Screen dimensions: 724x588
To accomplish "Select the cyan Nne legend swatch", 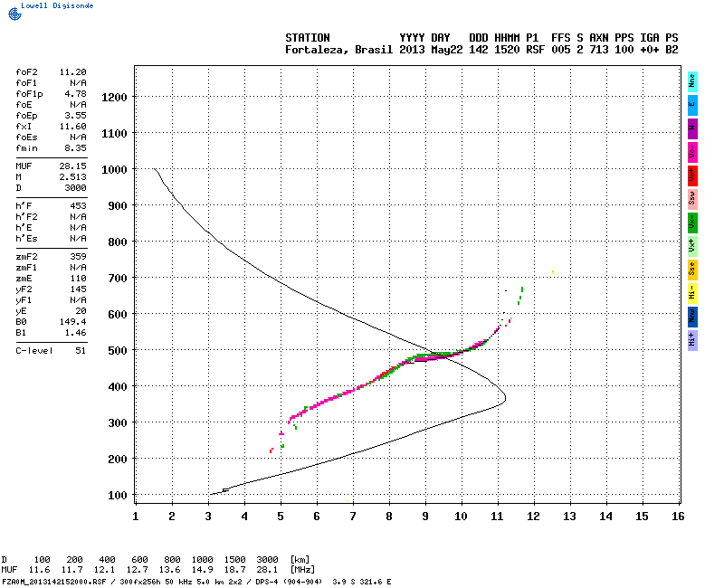I will pyautogui.click(x=692, y=82).
